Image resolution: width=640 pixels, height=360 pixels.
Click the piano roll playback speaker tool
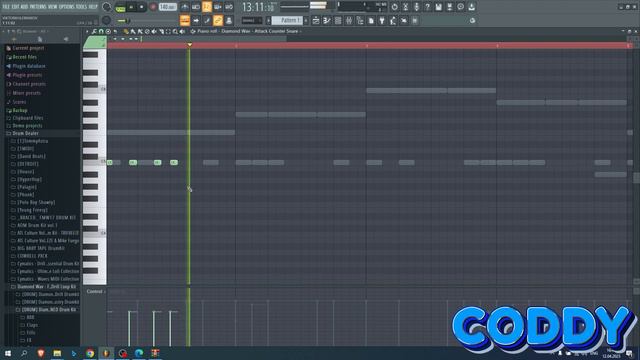point(182,31)
